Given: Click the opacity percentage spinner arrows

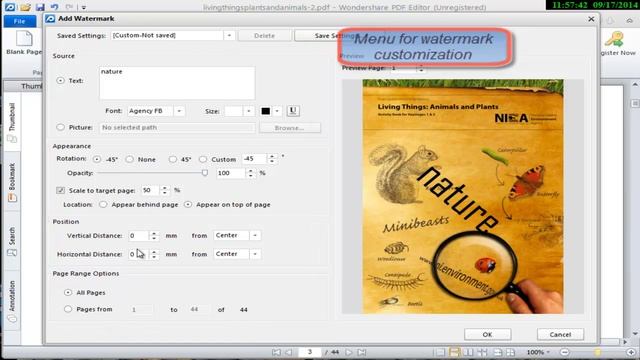Looking at the screenshot, I should (x=251, y=173).
